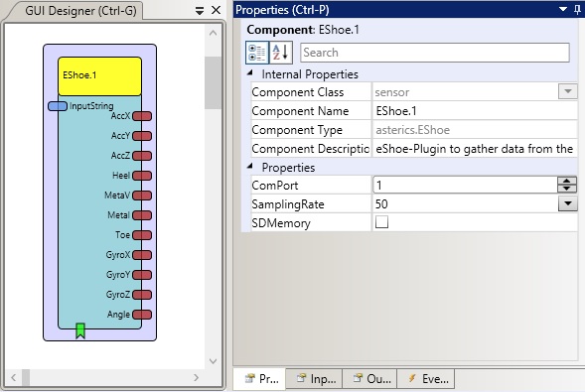Click designer horizontal scrollbar left arrow
This screenshot has height=392, width=585.
click(14, 378)
